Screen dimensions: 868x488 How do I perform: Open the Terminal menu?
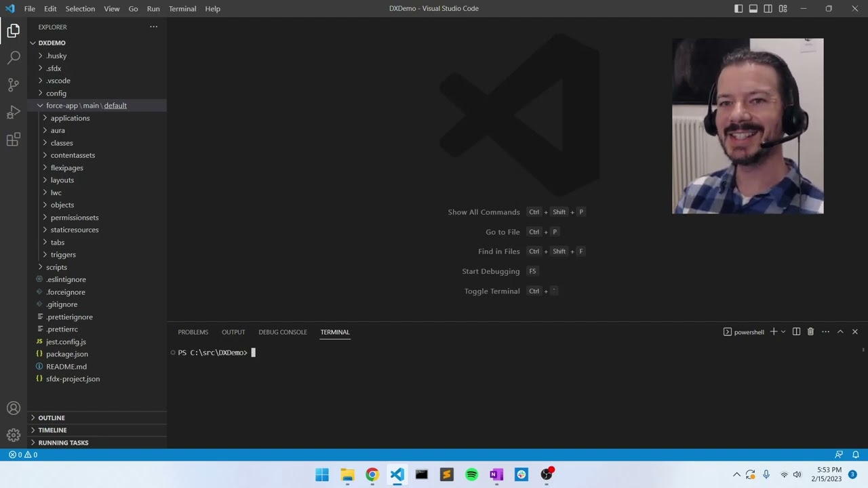182,9
